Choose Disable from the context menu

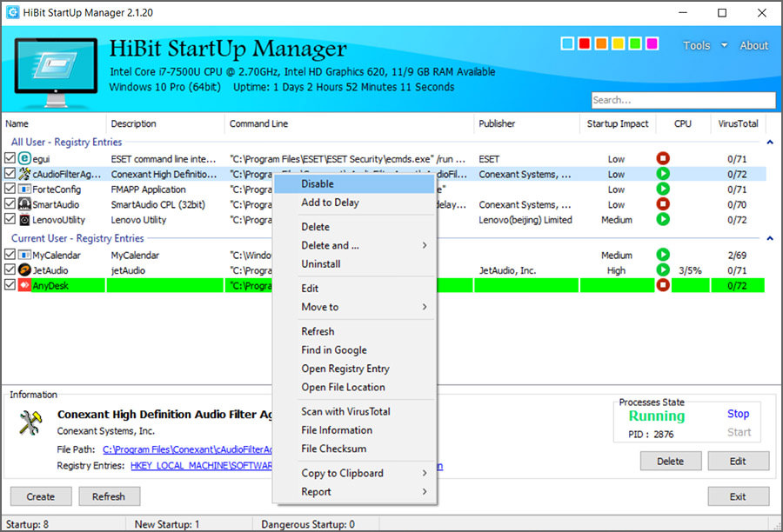pyautogui.click(x=355, y=184)
